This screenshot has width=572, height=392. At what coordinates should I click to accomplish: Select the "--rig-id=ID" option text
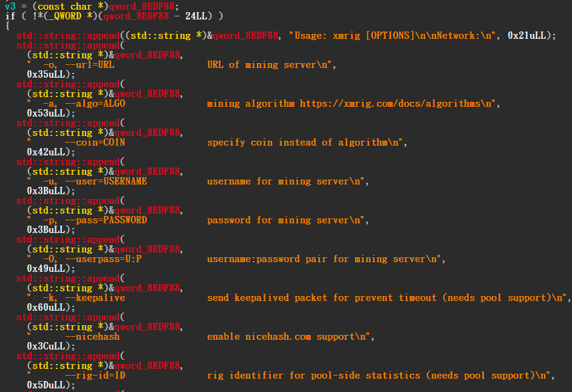coord(95,376)
